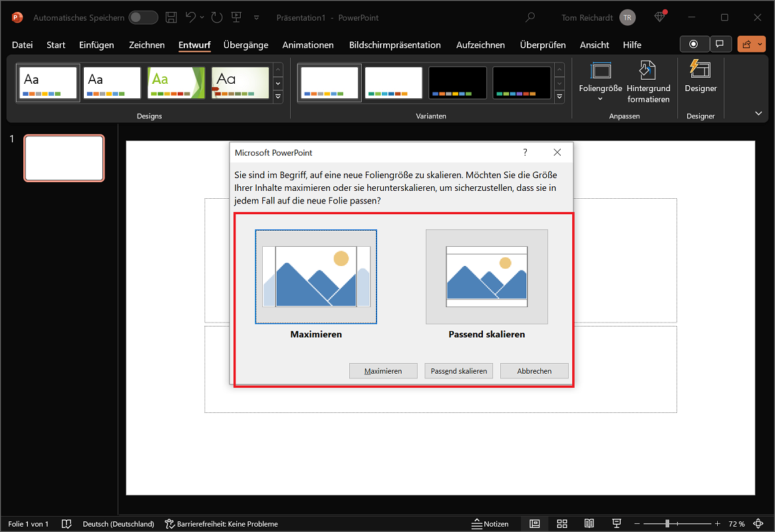
Task: Select the first white variant
Action: [x=330, y=83]
